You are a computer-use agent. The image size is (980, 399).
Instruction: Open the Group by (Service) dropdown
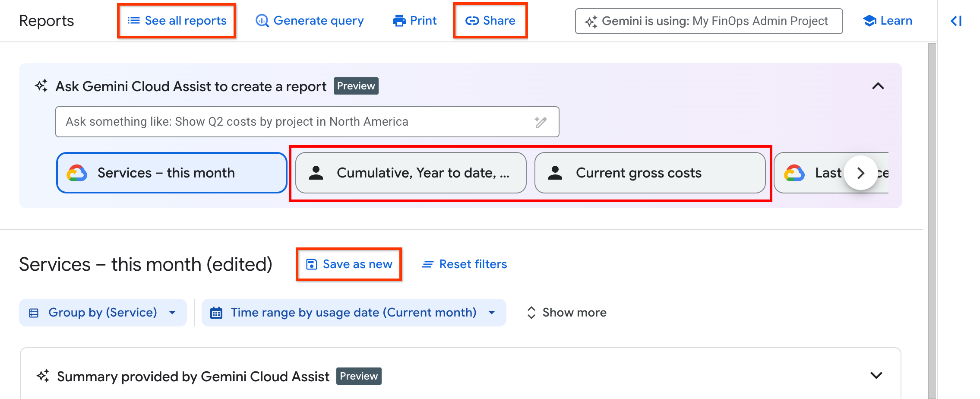coord(103,312)
